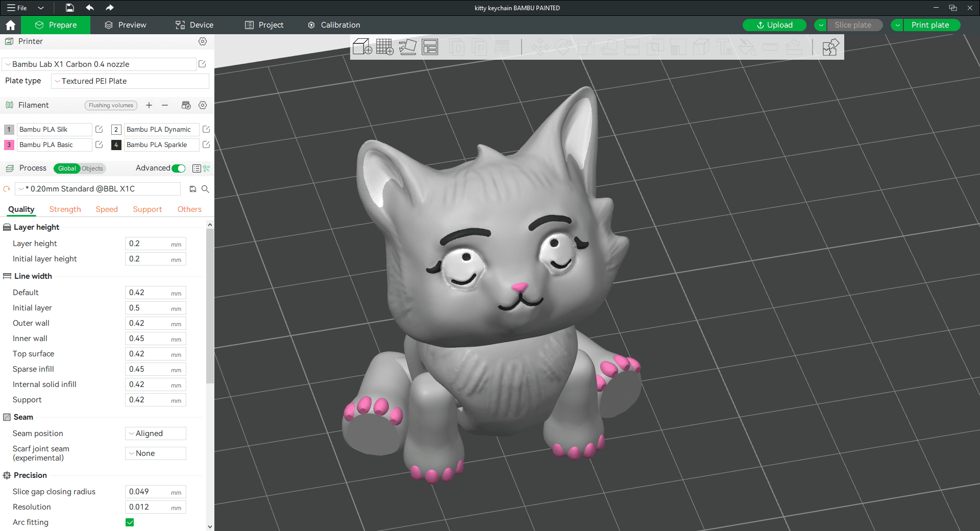Click the Arrange all objects icon
The width and height of the screenshot is (980, 531).
430,47
